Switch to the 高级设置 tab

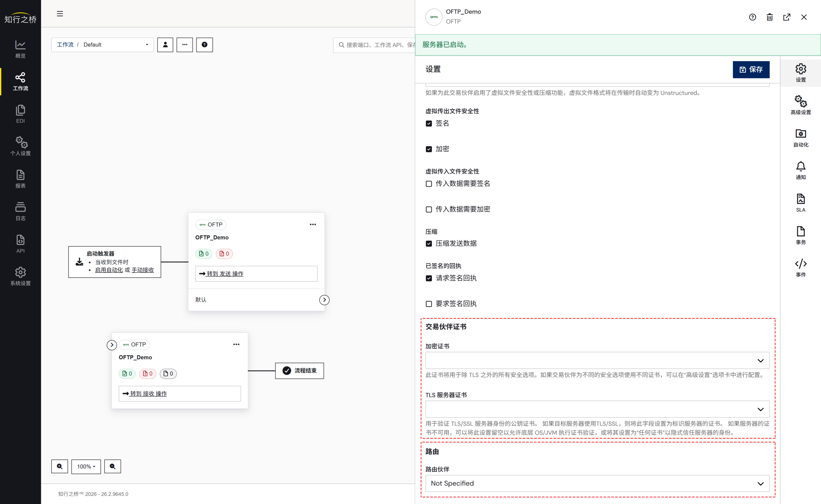[x=800, y=105]
